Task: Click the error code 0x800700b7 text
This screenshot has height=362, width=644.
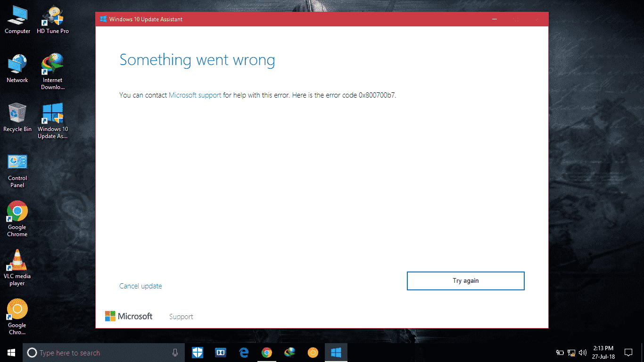Action: point(377,95)
